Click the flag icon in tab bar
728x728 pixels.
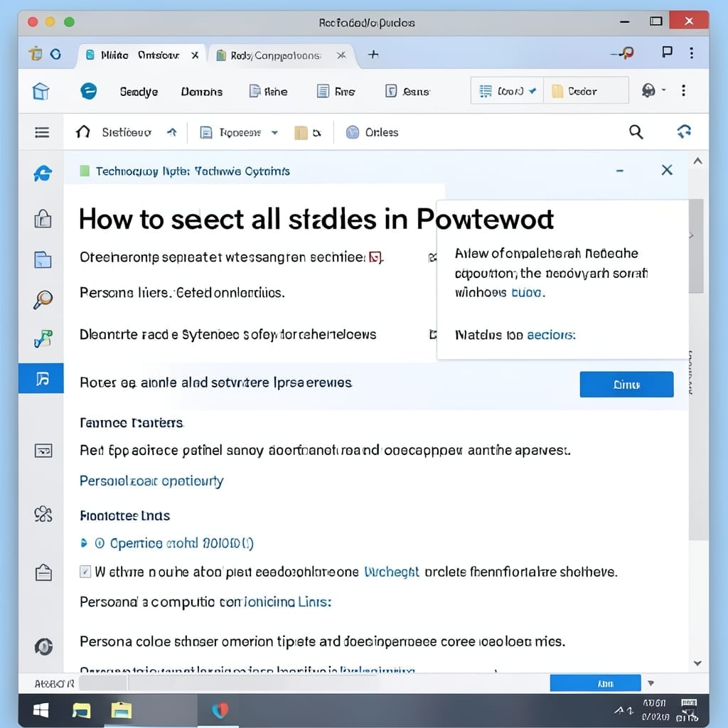pyautogui.click(x=667, y=52)
